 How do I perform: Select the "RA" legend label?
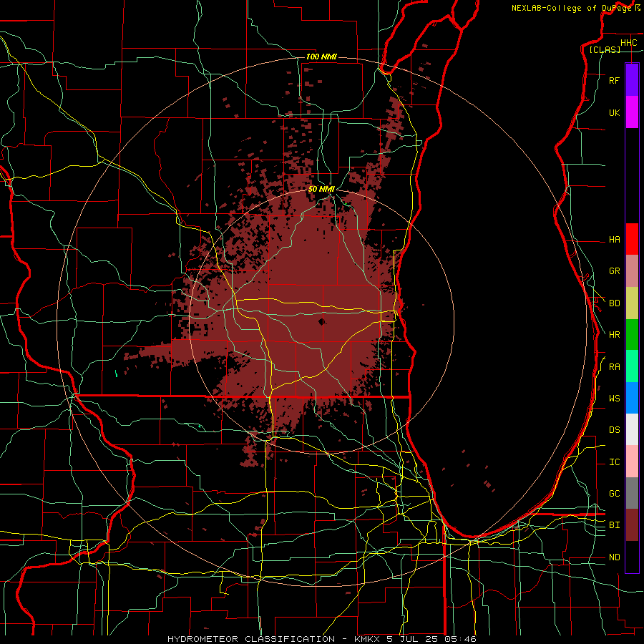tap(614, 367)
